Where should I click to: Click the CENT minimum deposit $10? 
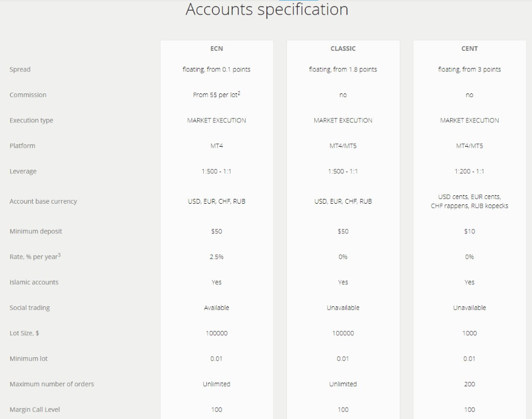[470, 232]
